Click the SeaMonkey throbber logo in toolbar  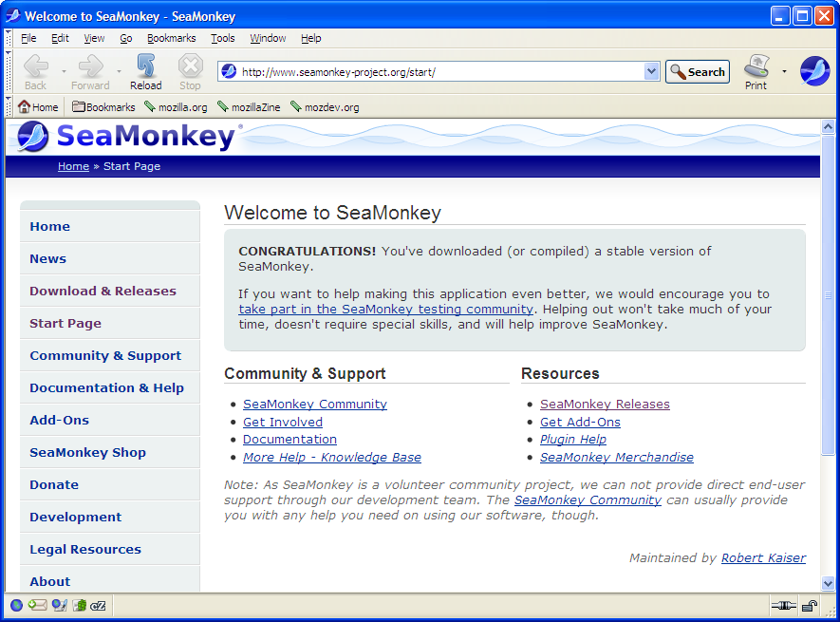coord(814,71)
